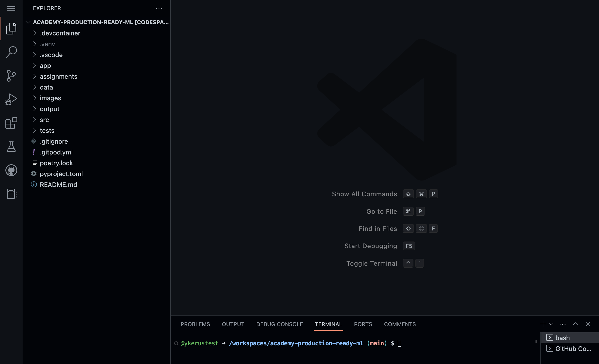Open pyproject.toml file
This screenshot has width=599, height=364.
coord(61,174)
